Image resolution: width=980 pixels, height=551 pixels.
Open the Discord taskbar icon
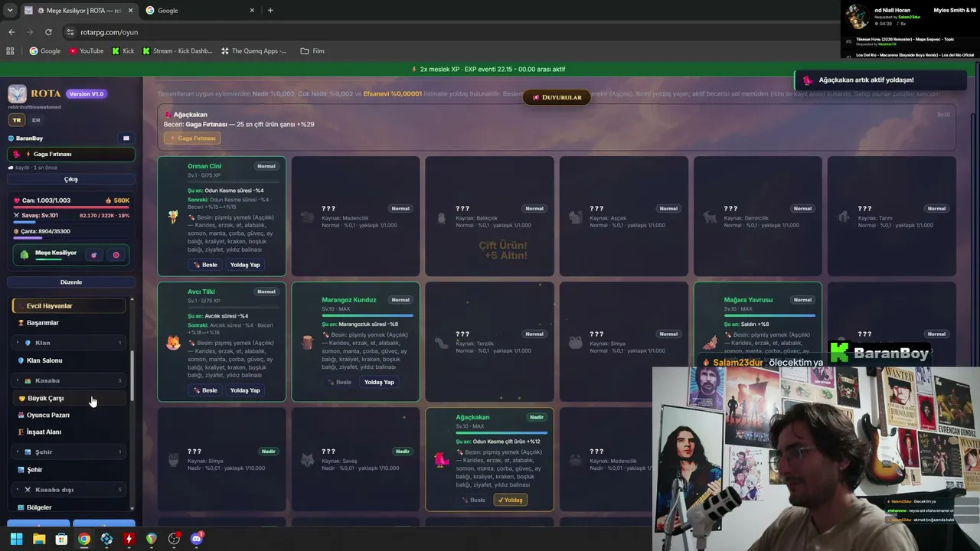(197, 539)
